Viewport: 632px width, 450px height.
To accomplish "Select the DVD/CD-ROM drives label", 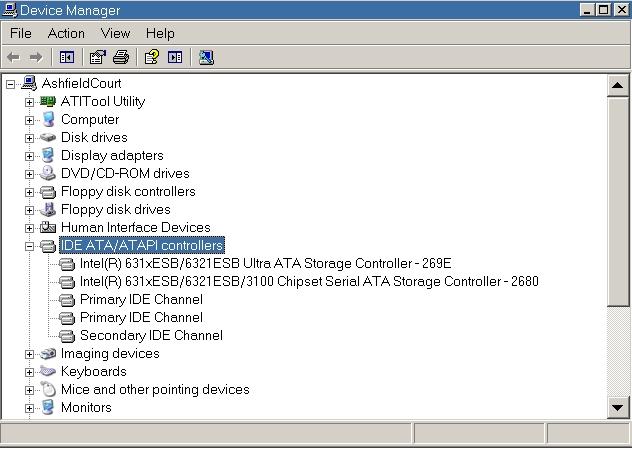I will pyautogui.click(x=125, y=173).
